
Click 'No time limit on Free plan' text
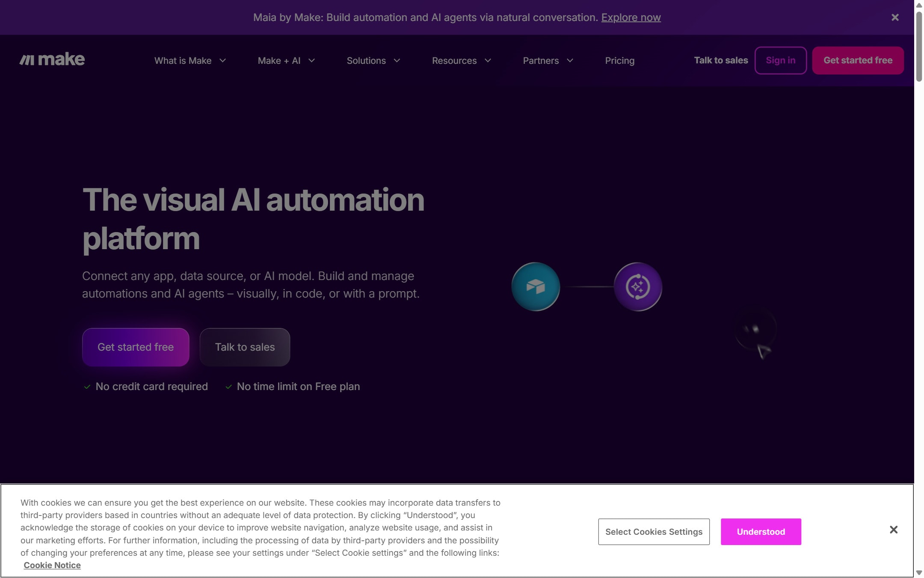298,387
